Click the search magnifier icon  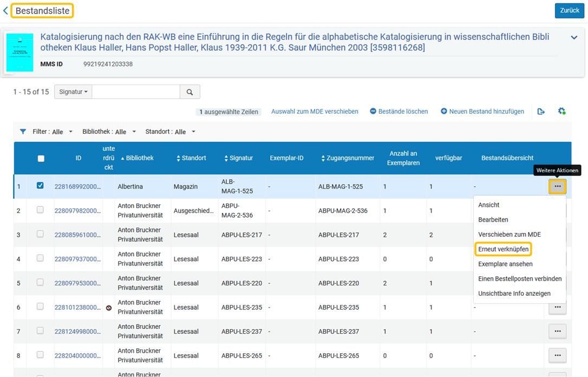[190, 92]
